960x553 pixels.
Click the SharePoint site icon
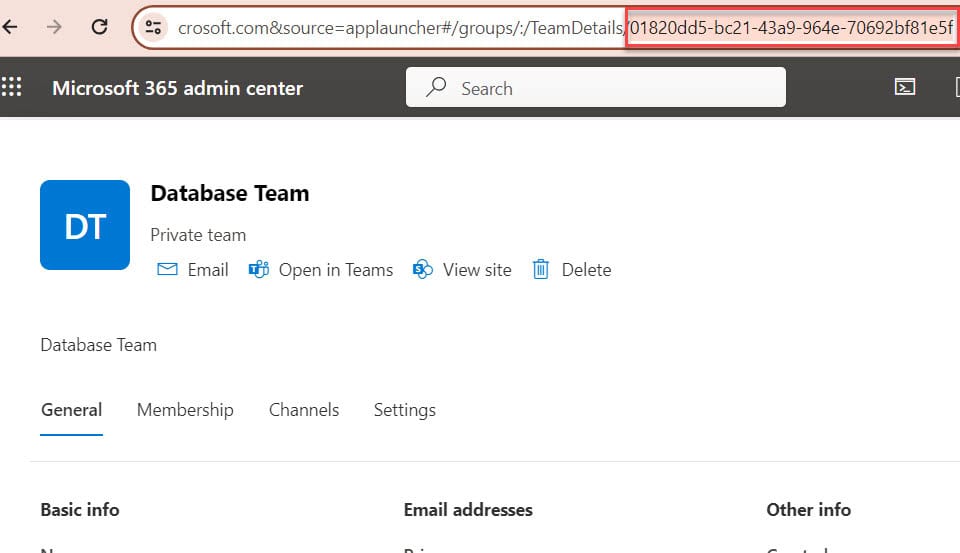click(422, 269)
